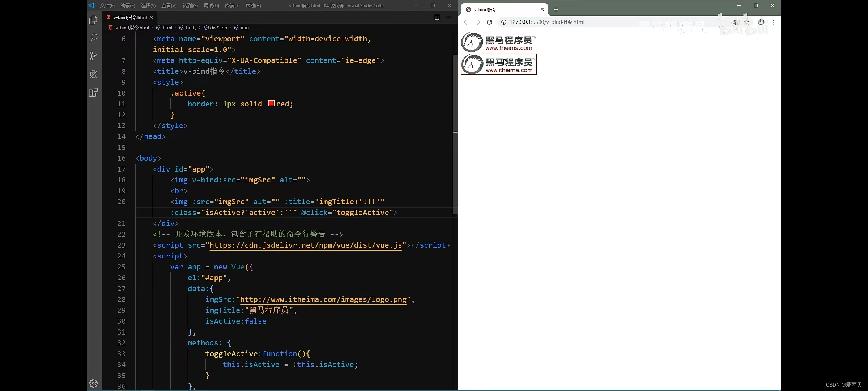
Task: Open the Search view in activity bar
Action: 93,38
